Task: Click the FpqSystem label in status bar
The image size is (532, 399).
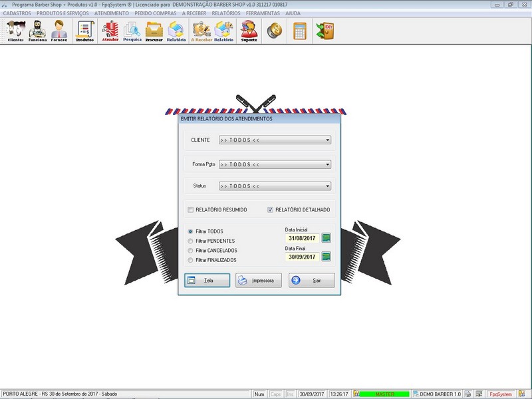Action: (x=501, y=394)
